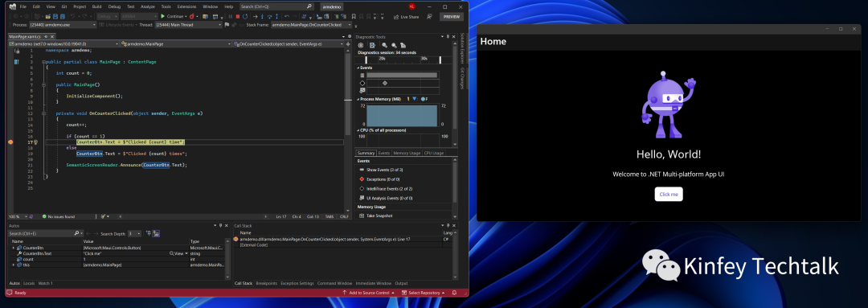The width and height of the screenshot is (868, 308).
Task: Stop debugging with the red square icon
Action: (237, 17)
